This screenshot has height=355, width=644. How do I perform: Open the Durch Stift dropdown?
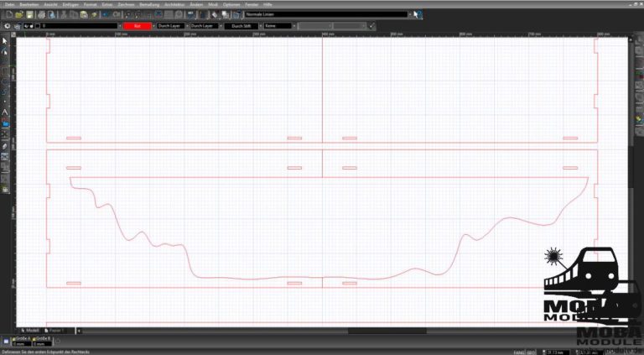coord(244,26)
